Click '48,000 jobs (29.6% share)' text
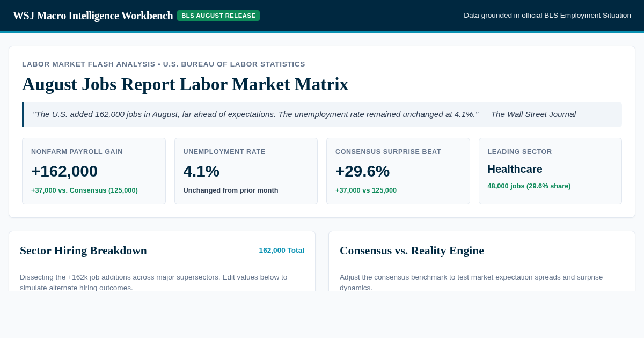Image resolution: width=644 pixels, height=338 pixels. point(529,186)
